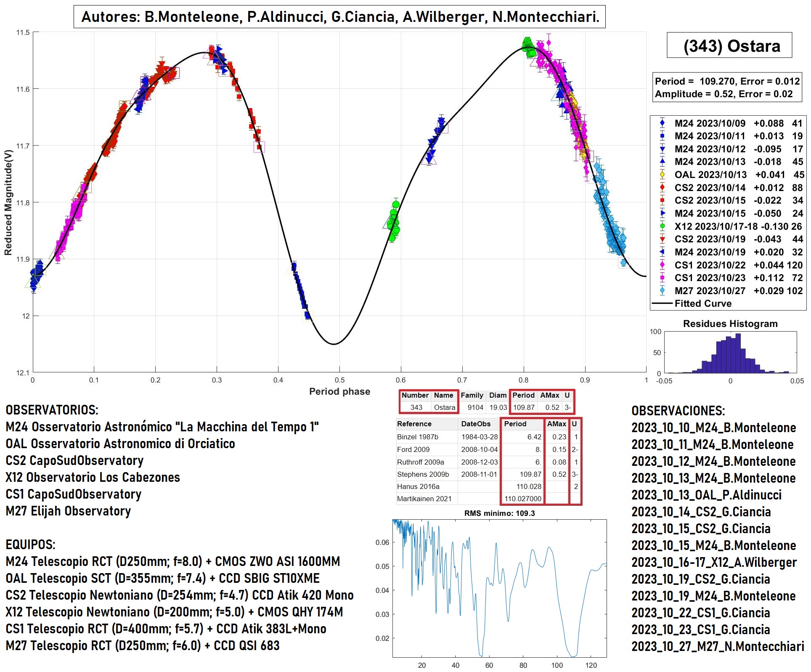Click the Reference column header
Viewport: 811px width, 672px height.
(x=414, y=424)
